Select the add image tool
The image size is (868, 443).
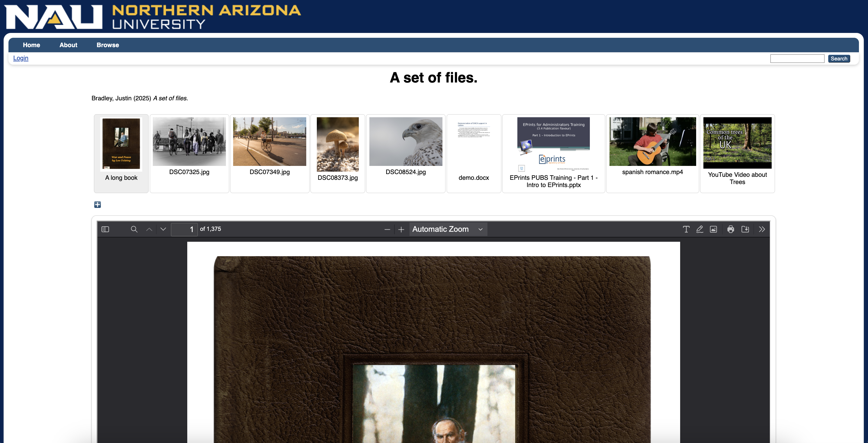(713, 229)
